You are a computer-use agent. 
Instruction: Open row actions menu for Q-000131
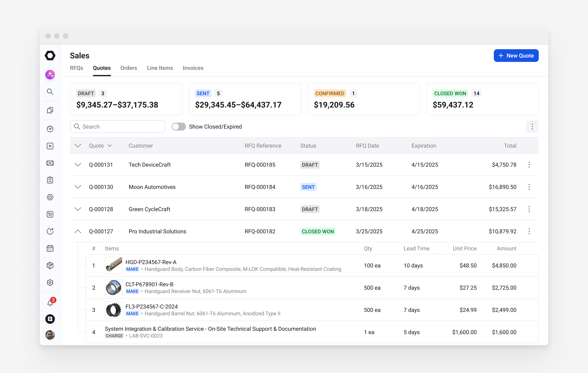pyautogui.click(x=529, y=165)
